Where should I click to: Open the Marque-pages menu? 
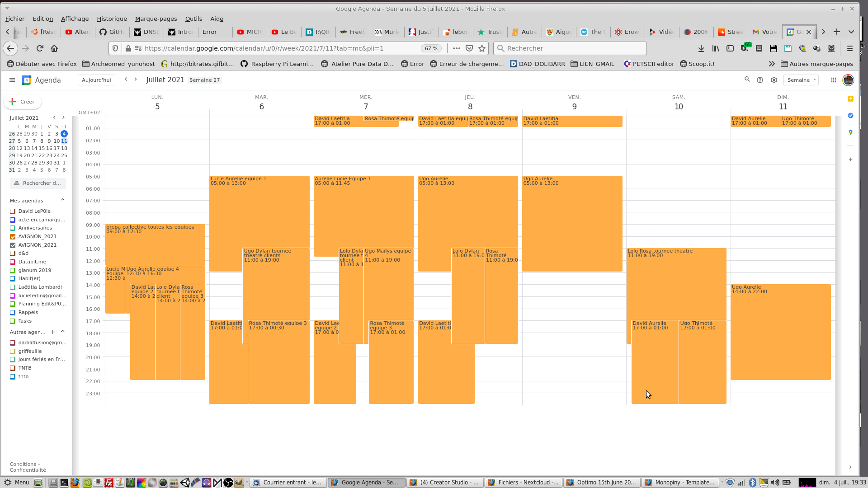pyautogui.click(x=156, y=19)
